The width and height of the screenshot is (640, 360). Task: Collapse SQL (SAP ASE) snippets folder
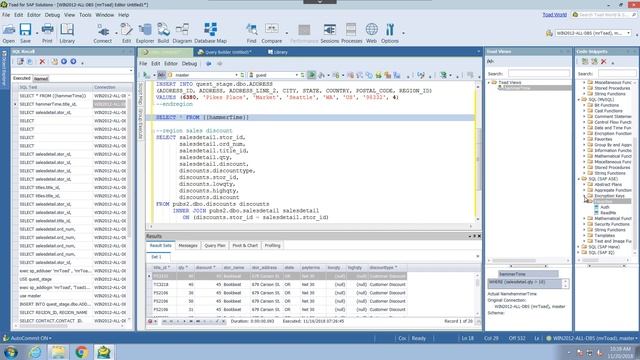point(579,179)
